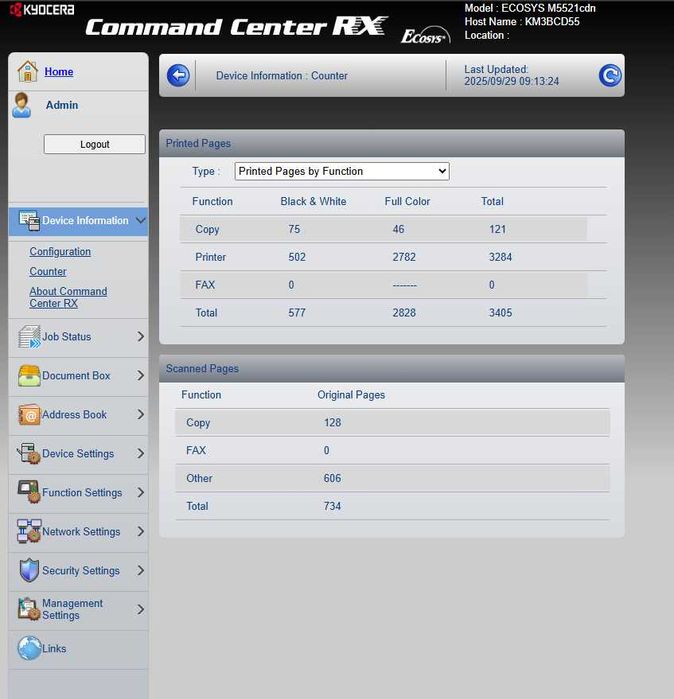
Task: Click the Management Settings clipboard icon
Action: [29, 609]
